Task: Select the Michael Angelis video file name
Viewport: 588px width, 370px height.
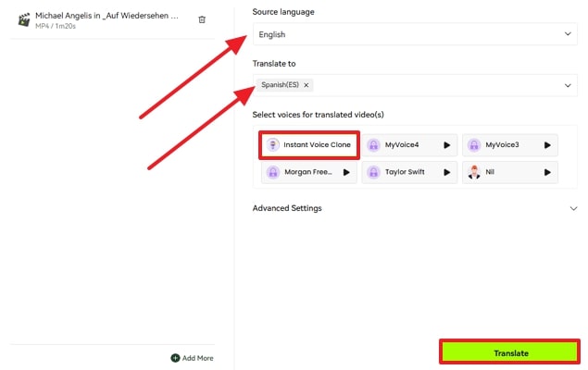Action: (106, 16)
